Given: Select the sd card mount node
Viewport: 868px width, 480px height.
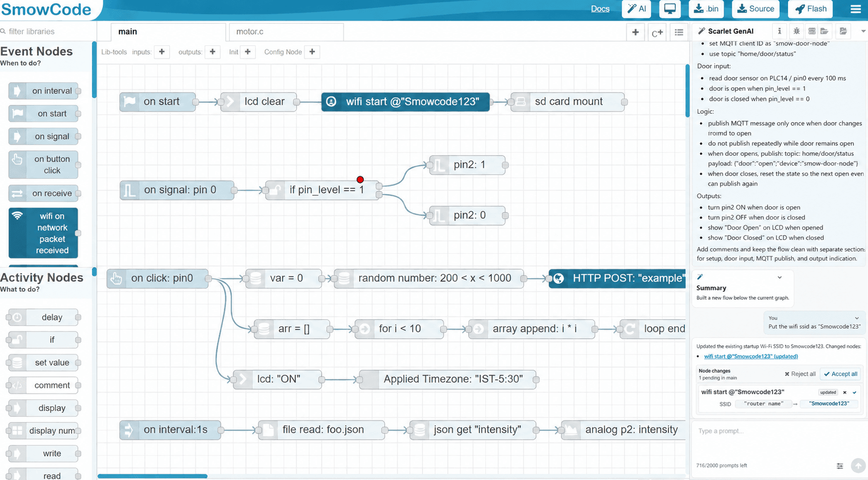Looking at the screenshot, I should click(x=568, y=102).
